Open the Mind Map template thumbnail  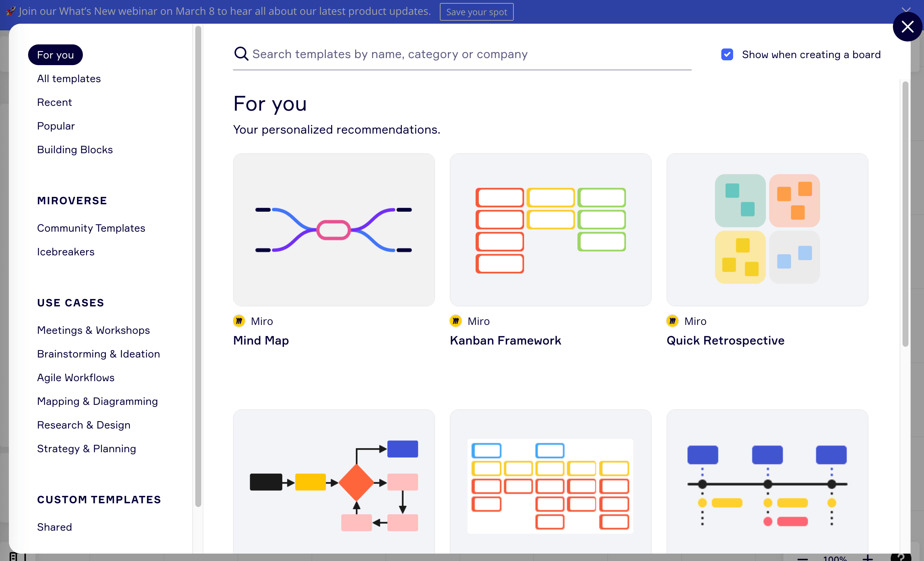(334, 230)
